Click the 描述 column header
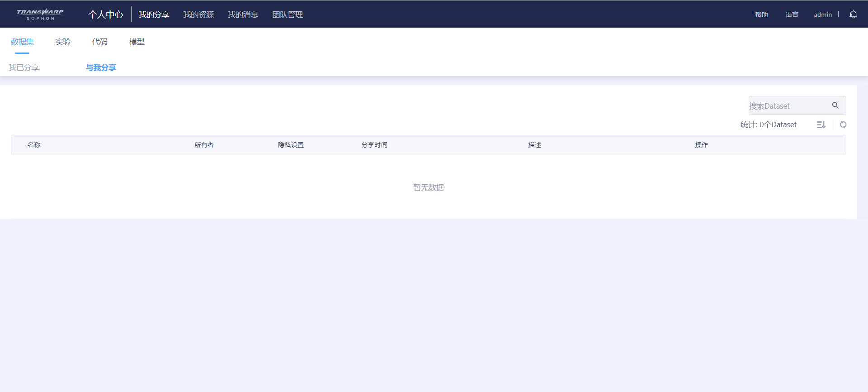 tap(534, 145)
